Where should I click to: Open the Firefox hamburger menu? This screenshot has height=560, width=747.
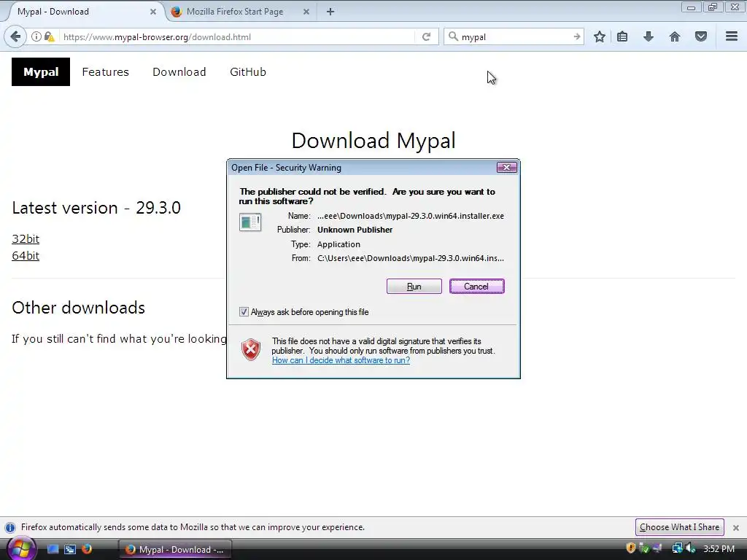click(x=732, y=36)
